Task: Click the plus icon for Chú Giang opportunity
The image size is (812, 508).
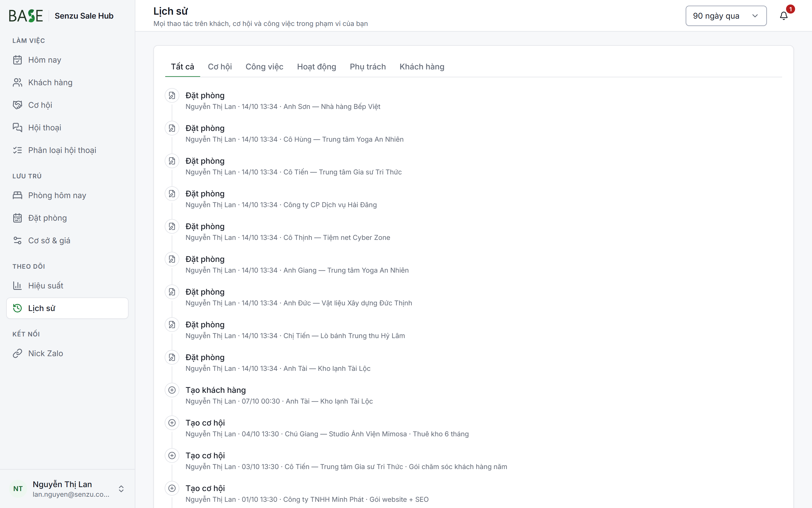Action: click(172, 423)
